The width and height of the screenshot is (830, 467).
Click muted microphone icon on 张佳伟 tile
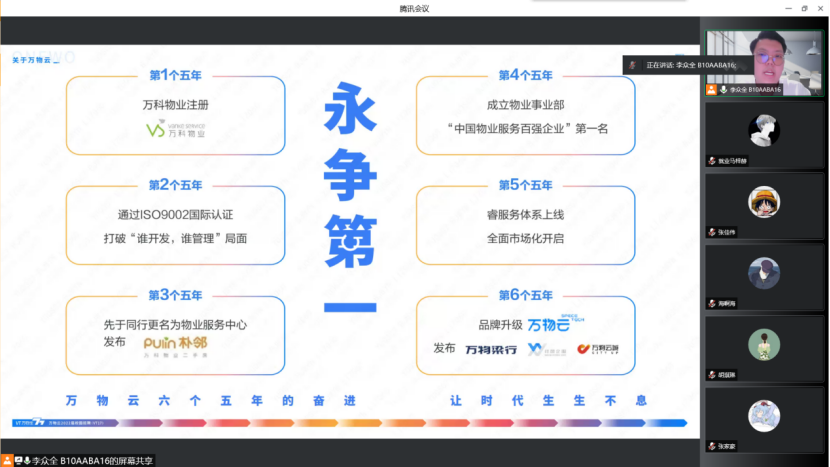(x=712, y=232)
